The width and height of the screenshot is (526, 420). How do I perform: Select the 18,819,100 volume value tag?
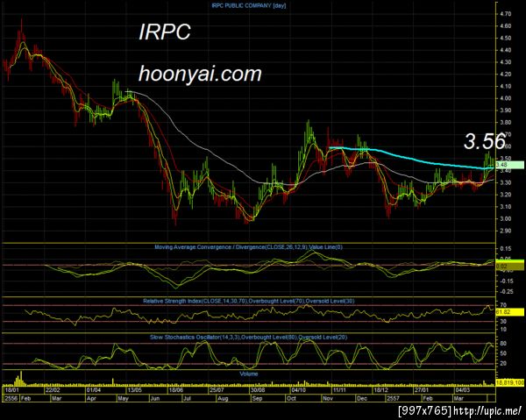point(510,383)
